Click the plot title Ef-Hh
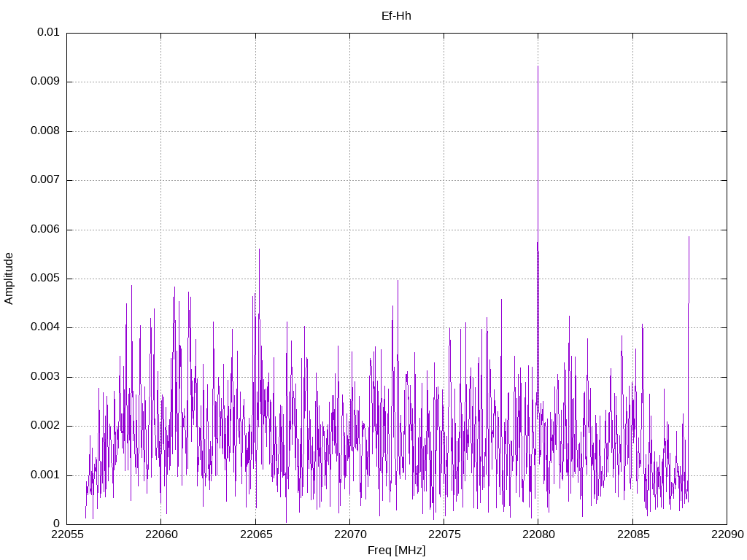Image resolution: width=747 pixels, height=560 pixels. (396, 15)
